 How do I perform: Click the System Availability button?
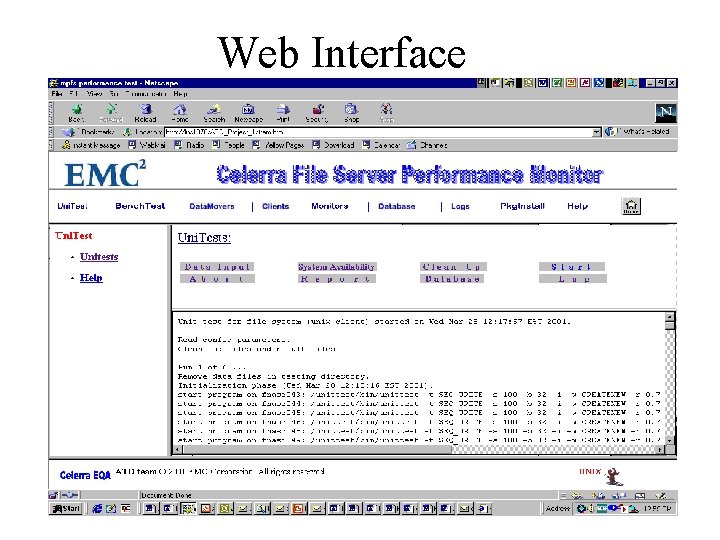click(337, 267)
